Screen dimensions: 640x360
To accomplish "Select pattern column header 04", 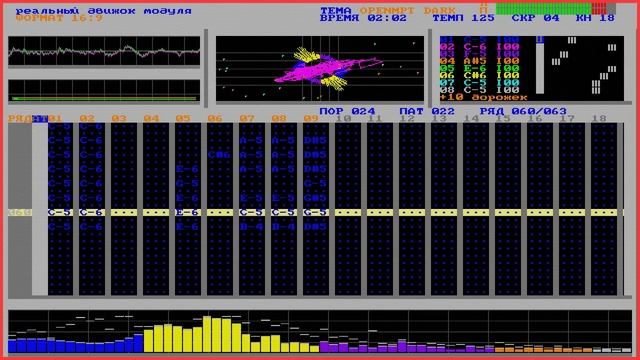I will pos(151,119).
